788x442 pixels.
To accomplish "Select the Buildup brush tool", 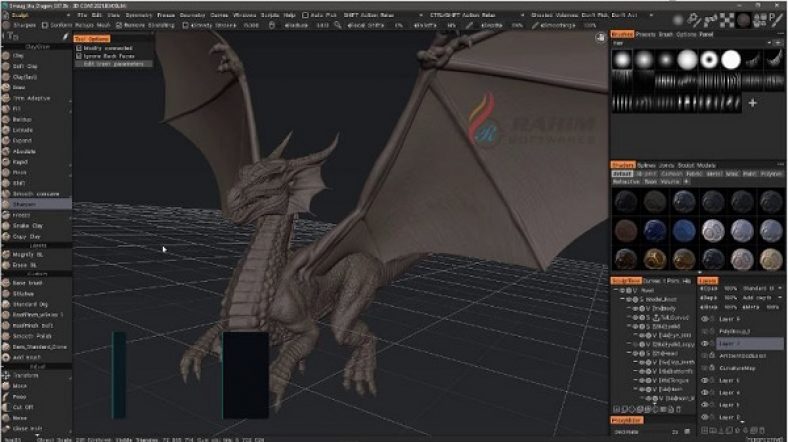I will coord(26,119).
